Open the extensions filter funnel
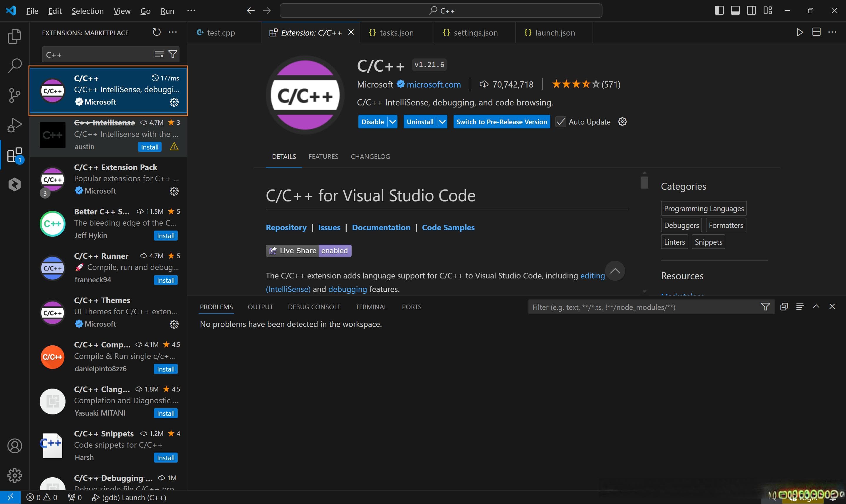The width and height of the screenshot is (846, 504). (x=173, y=54)
